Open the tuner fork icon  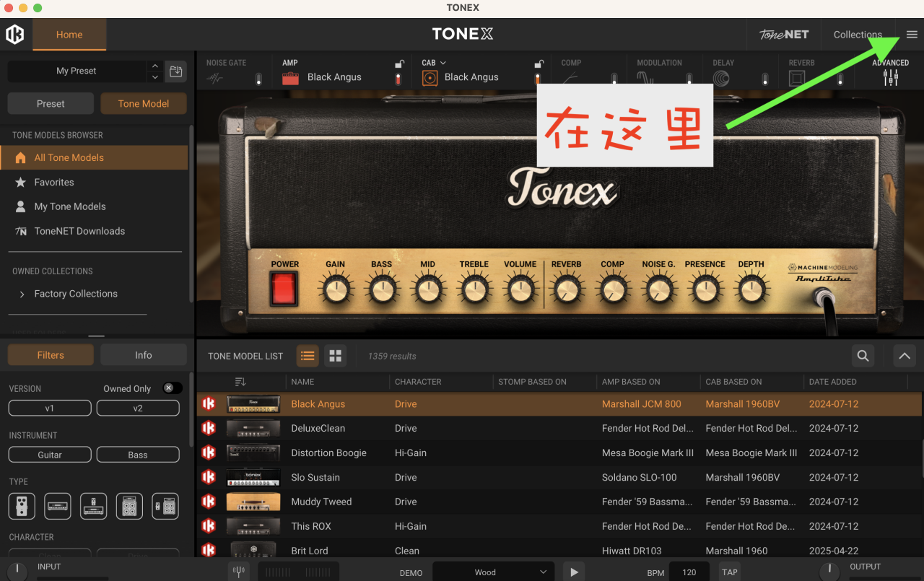tap(238, 572)
